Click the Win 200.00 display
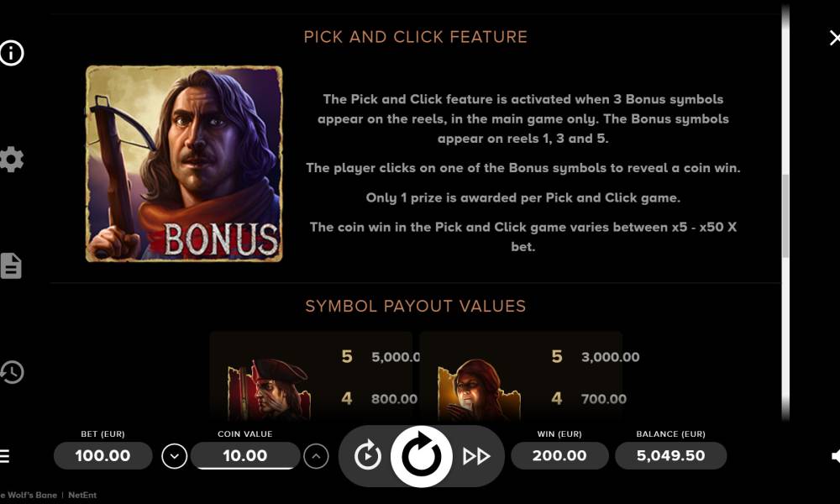This screenshot has width=840, height=504. (x=559, y=456)
